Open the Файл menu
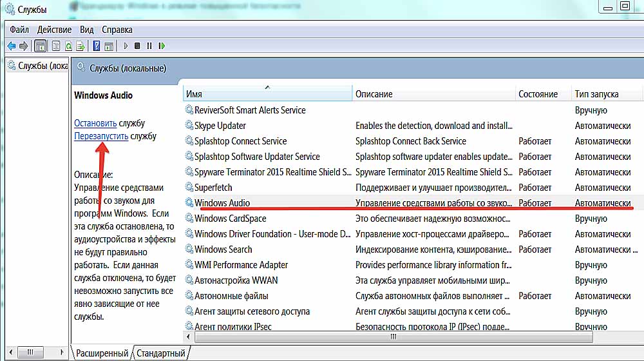Viewport: 644px width, 361px height. (19, 30)
